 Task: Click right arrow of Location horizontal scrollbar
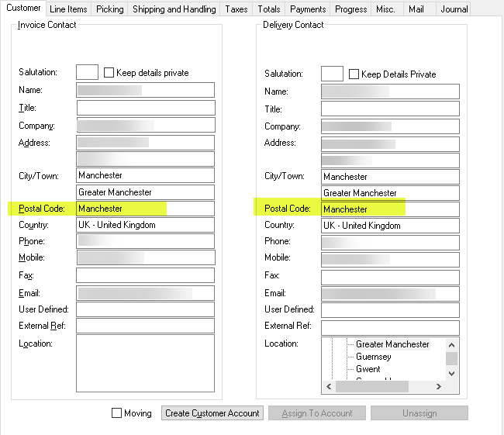click(x=439, y=386)
